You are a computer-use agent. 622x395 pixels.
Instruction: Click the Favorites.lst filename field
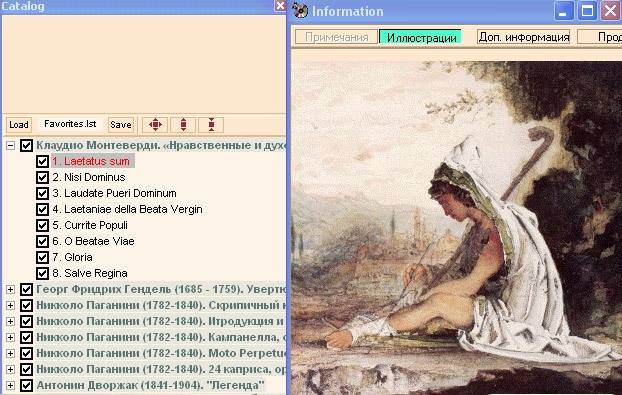pyautogui.click(x=70, y=124)
